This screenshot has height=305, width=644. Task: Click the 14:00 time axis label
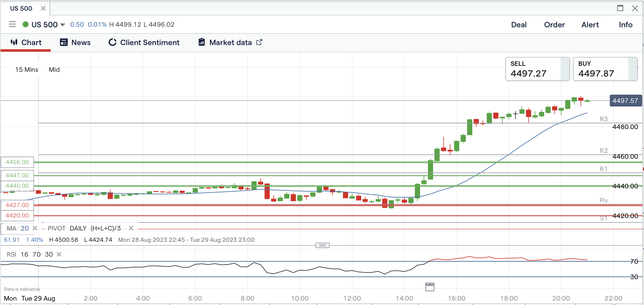click(x=404, y=298)
